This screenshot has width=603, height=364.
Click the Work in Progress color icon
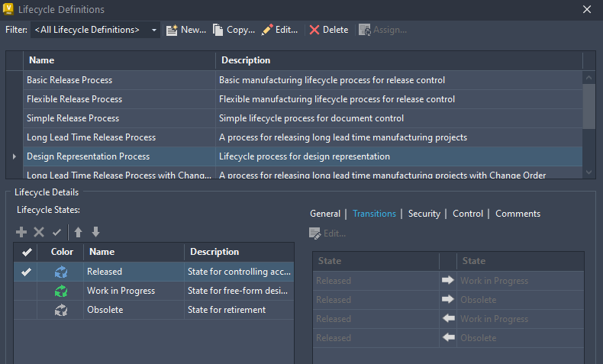click(x=62, y=291)
